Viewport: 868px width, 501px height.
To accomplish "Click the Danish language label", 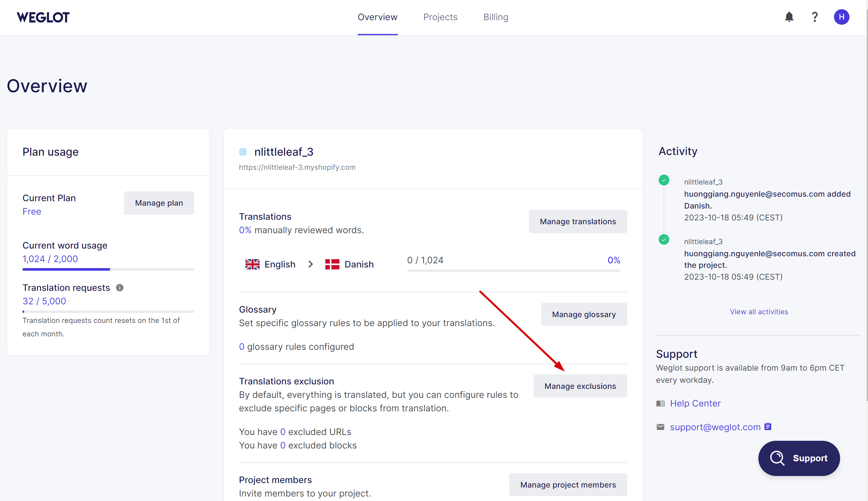I will click(x=359, y=264).
